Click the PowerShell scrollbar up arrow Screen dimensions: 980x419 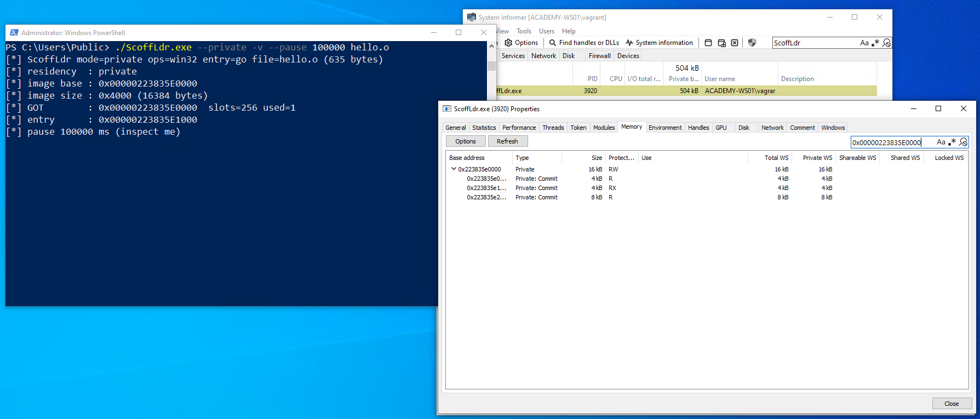tap(491, 47)
